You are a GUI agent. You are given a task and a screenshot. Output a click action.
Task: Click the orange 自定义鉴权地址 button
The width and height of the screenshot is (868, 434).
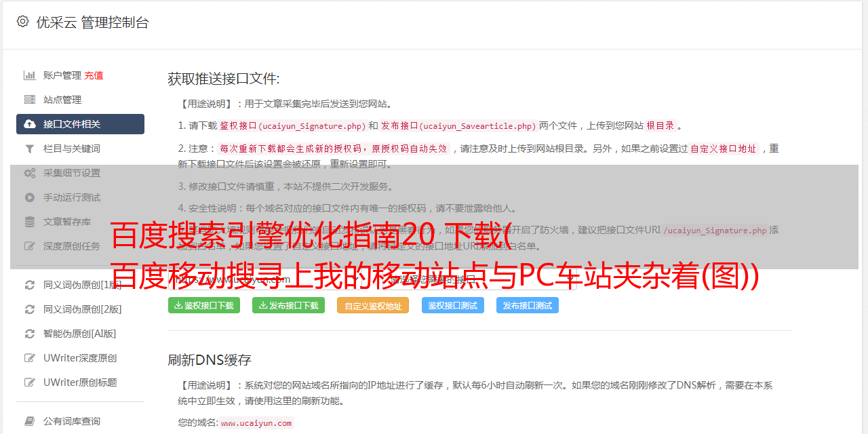click(x=373, y=305)
